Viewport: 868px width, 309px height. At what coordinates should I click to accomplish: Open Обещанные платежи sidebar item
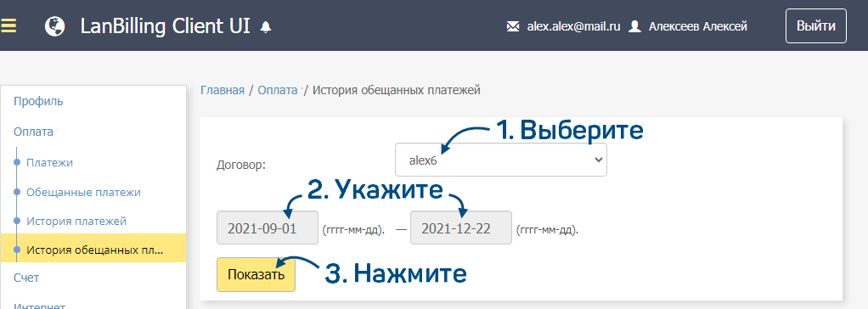(83, 192)
